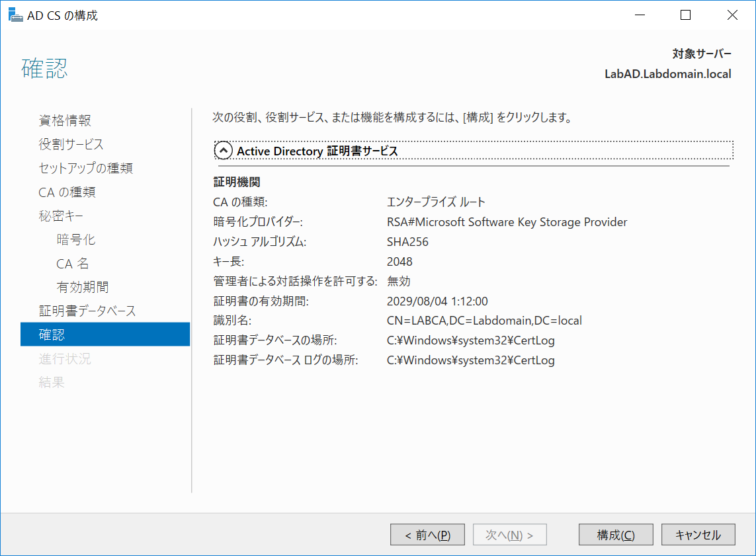
Task: Click the < 前へ(P) button
Action: pos(428,535)
